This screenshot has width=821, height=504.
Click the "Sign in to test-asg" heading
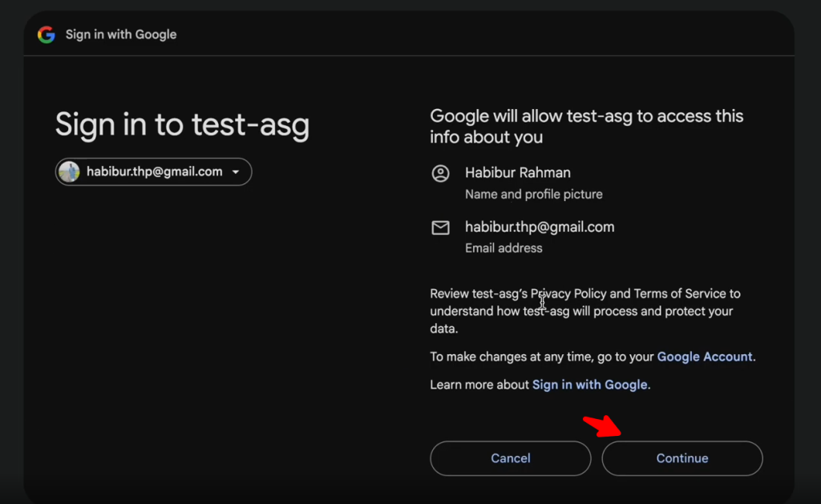pos(182,125)
